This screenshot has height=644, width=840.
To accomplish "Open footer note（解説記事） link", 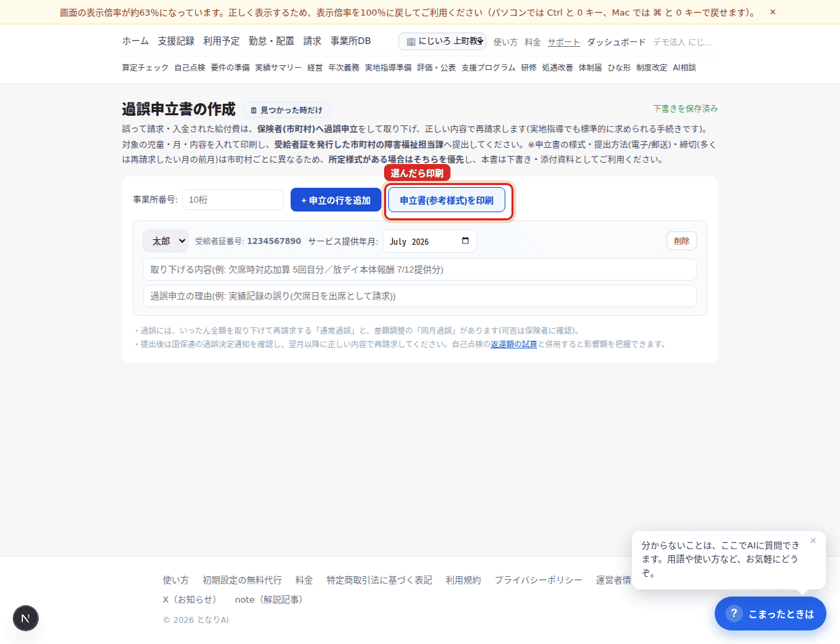I will 271,600.
